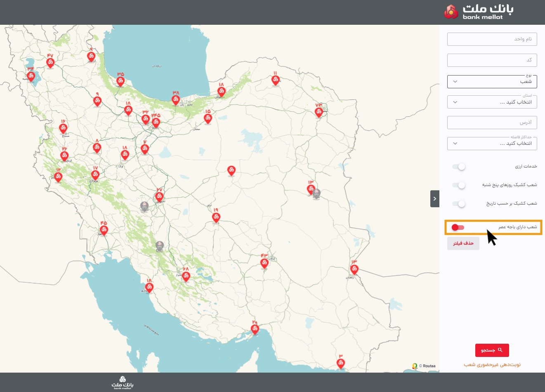This screenshot has height=392, width=545.
Task: Select the Kerman marker labeled ۴۳
Action: 264,263
